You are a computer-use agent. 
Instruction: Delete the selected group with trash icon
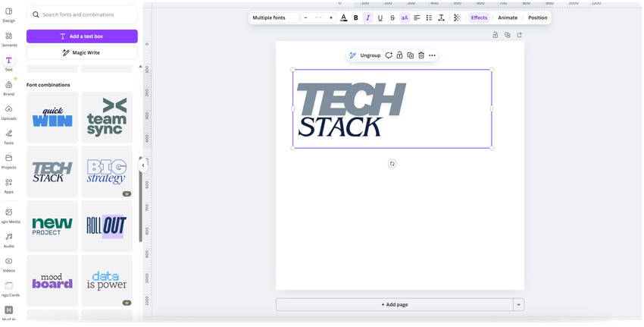421,55
